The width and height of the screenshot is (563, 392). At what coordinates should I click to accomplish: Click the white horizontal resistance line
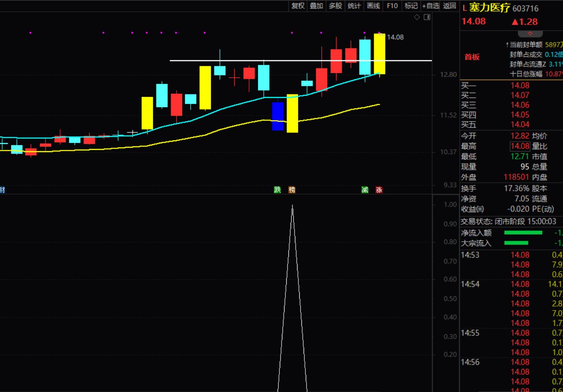coord(301,61)
